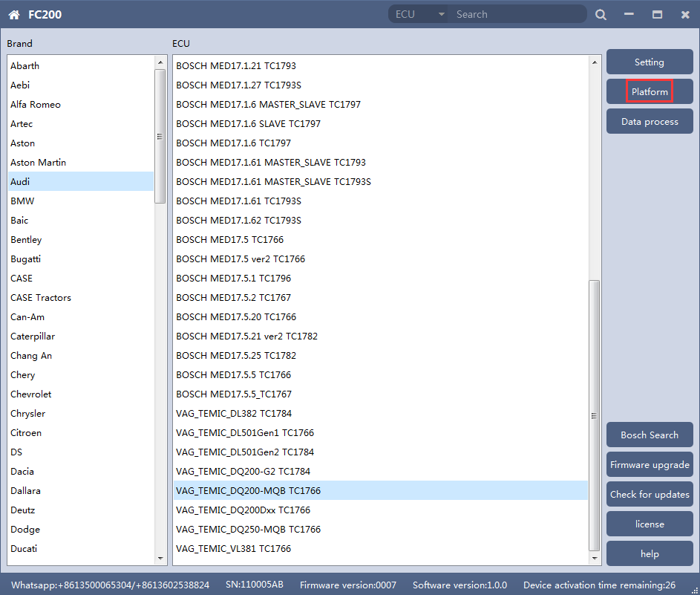Select brand Chrysler

(81, 414)
